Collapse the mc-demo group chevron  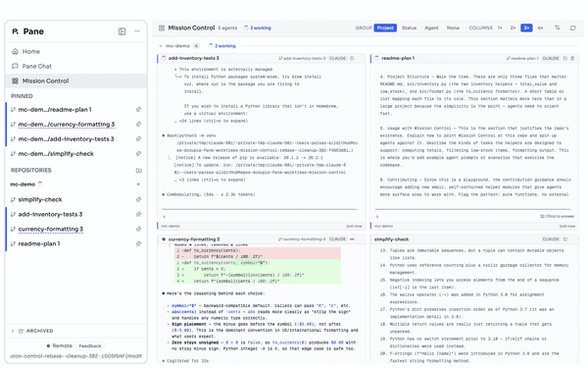(x=161, y=46)
